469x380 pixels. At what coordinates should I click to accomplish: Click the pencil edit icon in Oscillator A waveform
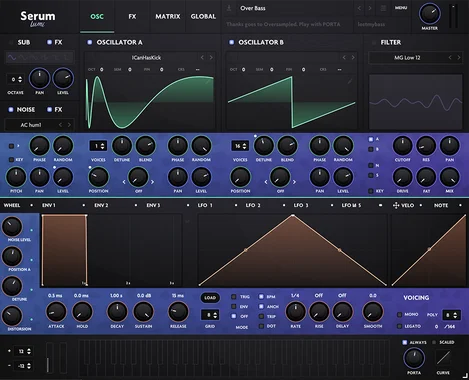pyautogui.click(x=208, y=81)
